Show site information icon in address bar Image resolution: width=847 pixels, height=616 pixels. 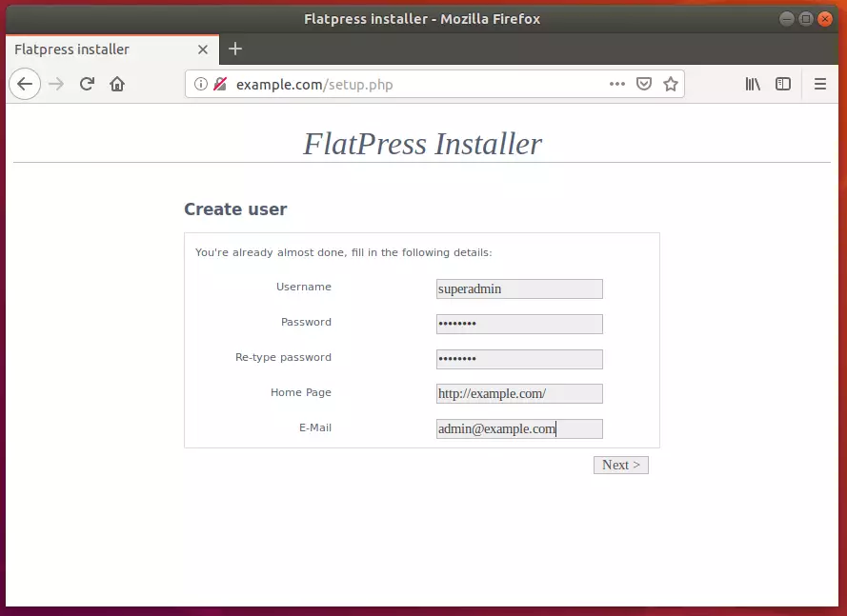point(200,84)
